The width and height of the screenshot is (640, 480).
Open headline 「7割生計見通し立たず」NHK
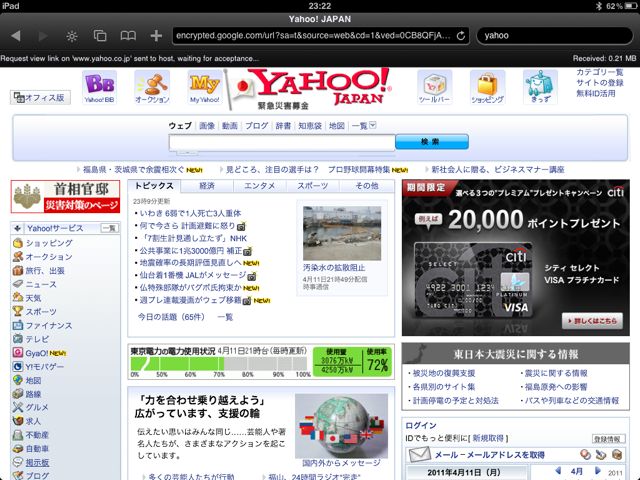tap(193, 238)
